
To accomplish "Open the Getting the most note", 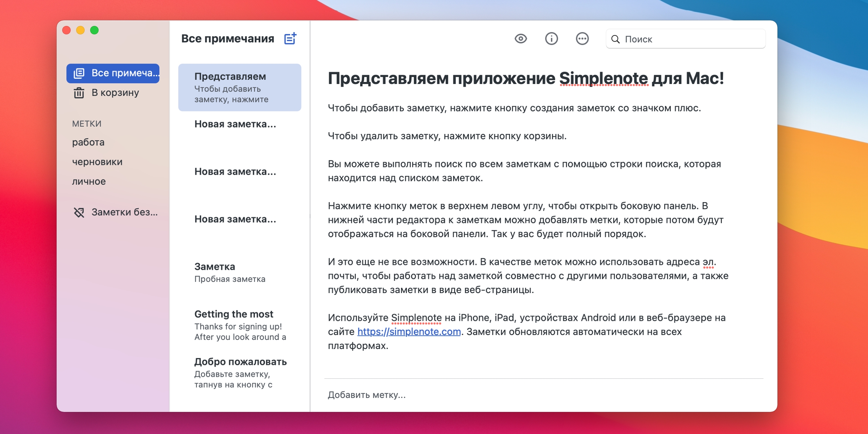I will point(240,325).
